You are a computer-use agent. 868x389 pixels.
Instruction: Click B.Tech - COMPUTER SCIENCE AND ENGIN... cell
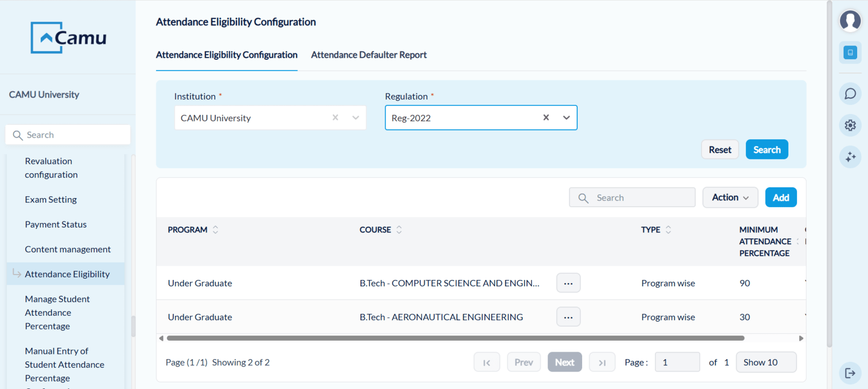coord(449,283)
